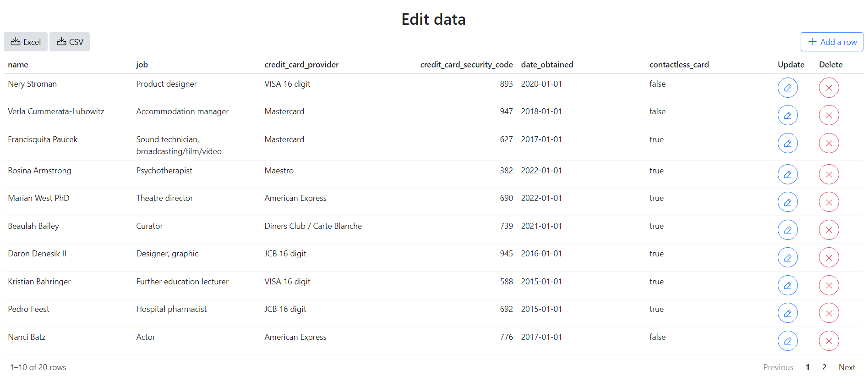
Task: Delete Kristian Bahringer's record
Action: (x=829, y=285)
